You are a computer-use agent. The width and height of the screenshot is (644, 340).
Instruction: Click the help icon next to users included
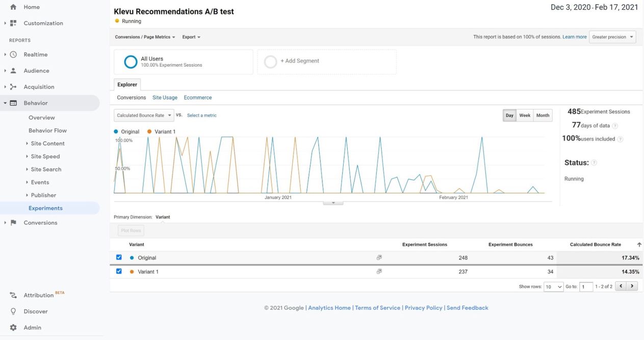pyautogui.click(x=620, y=139)
